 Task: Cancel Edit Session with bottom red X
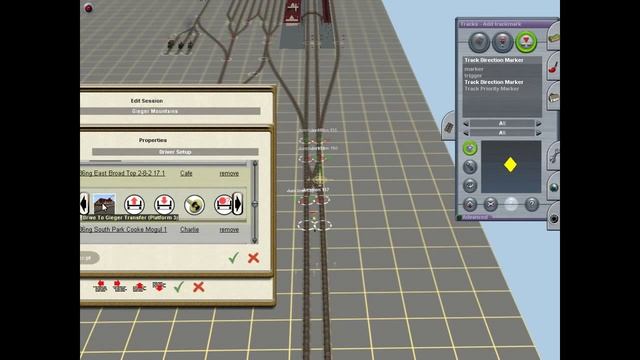tap(198, 287)
